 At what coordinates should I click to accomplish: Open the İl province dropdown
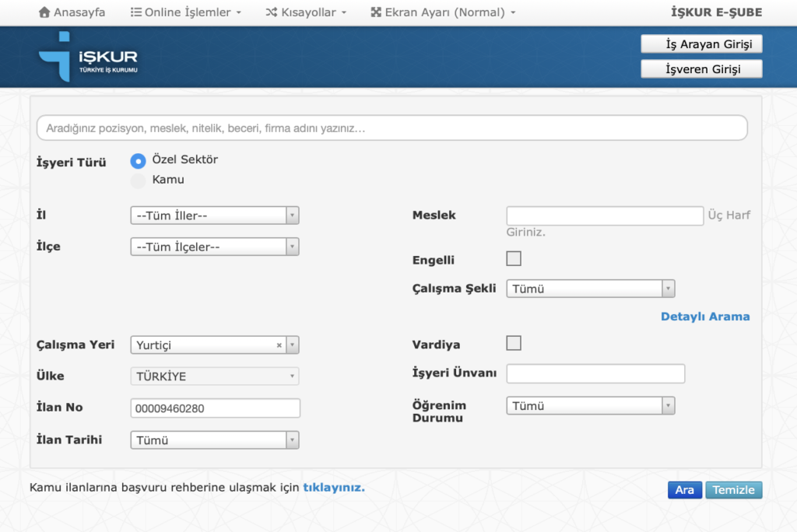point(214,215)
